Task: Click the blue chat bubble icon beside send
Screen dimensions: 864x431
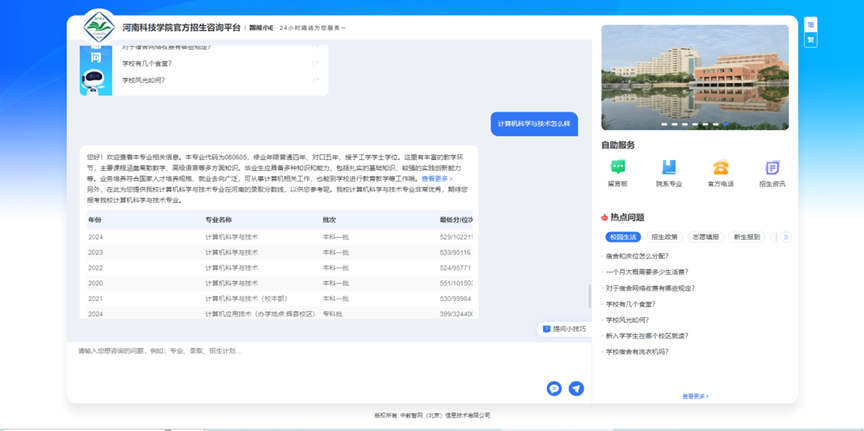Action: (x=554, y=389)
